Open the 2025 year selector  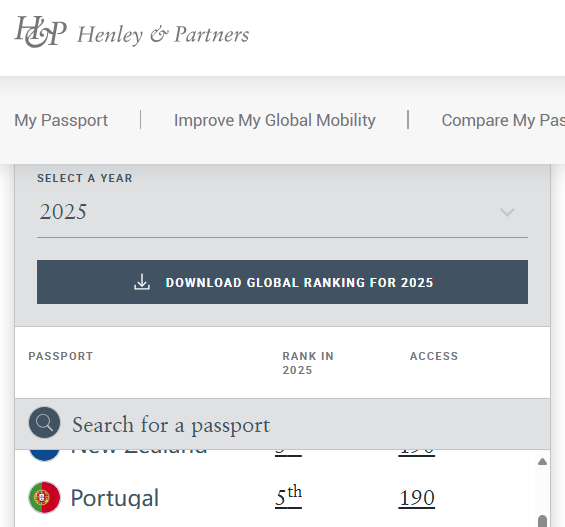pos(282,212)
